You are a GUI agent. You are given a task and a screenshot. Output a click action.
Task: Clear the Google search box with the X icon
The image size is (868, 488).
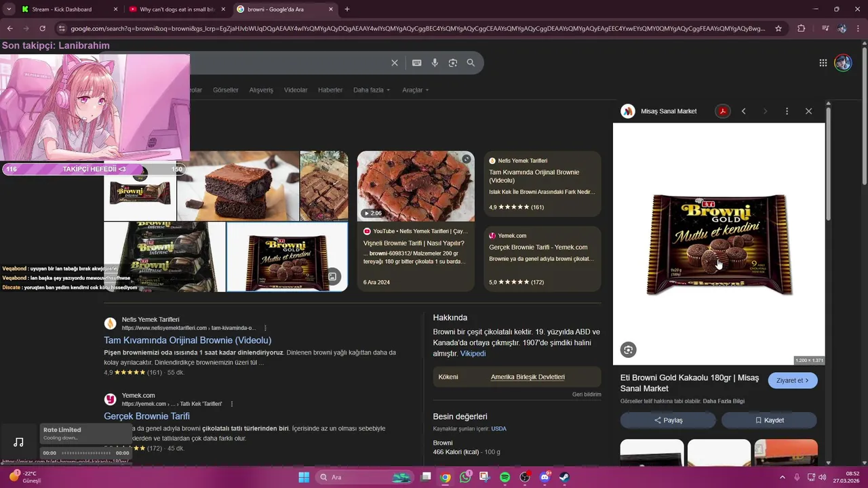pos(395,63)
